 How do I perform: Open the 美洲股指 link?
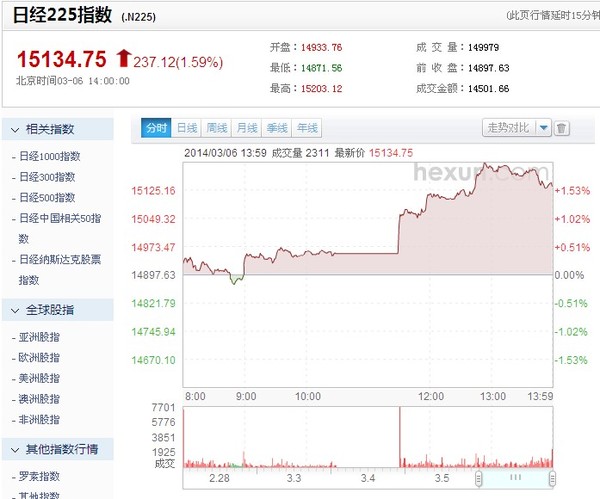pyautogui.click(x=41, y=378)
